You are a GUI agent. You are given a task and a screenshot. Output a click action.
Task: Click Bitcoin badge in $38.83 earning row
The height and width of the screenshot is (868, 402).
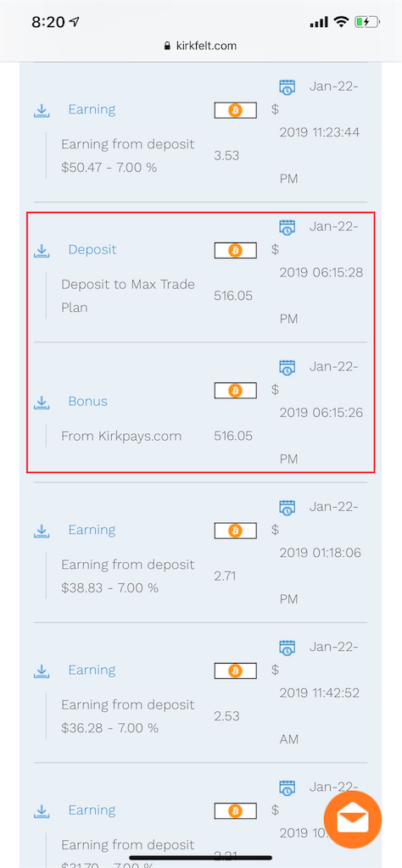click(235, 531)
